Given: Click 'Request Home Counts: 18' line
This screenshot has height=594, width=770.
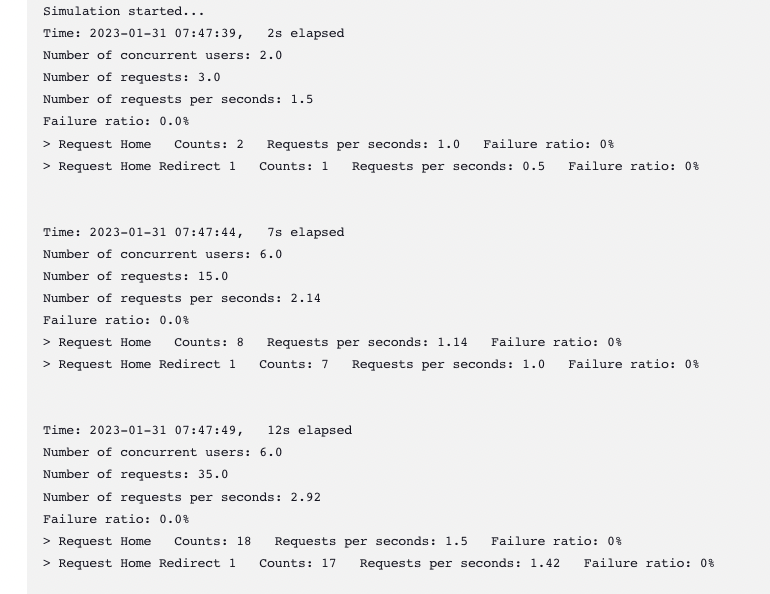Looking at the screenshot, I should (x=332, y=541).
